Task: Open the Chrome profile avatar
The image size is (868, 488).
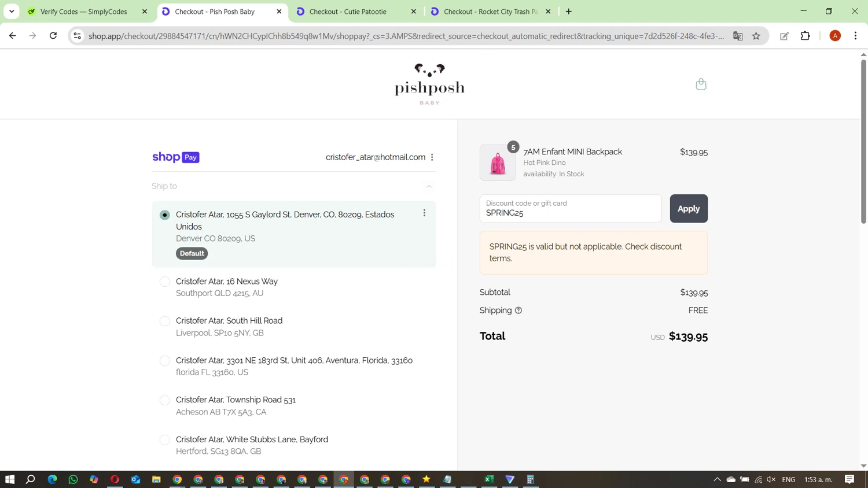Action: [x=835, y=36]
